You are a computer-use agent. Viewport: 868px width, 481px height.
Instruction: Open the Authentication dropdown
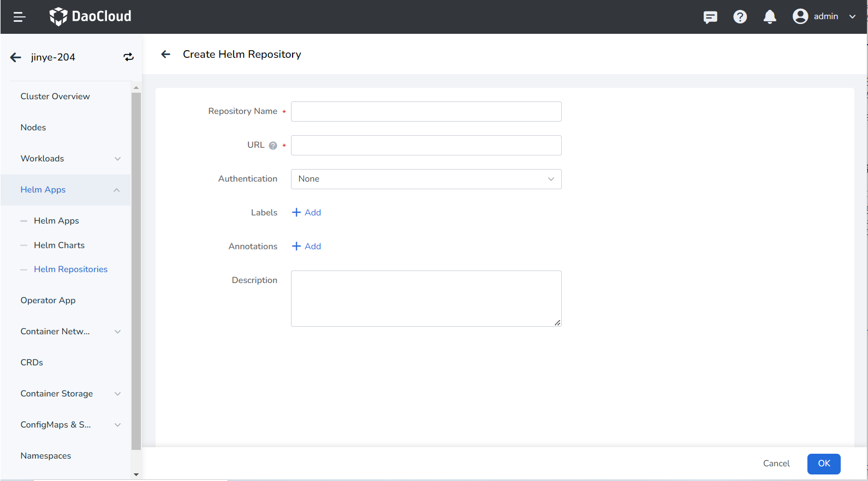[x=426, y=179]
